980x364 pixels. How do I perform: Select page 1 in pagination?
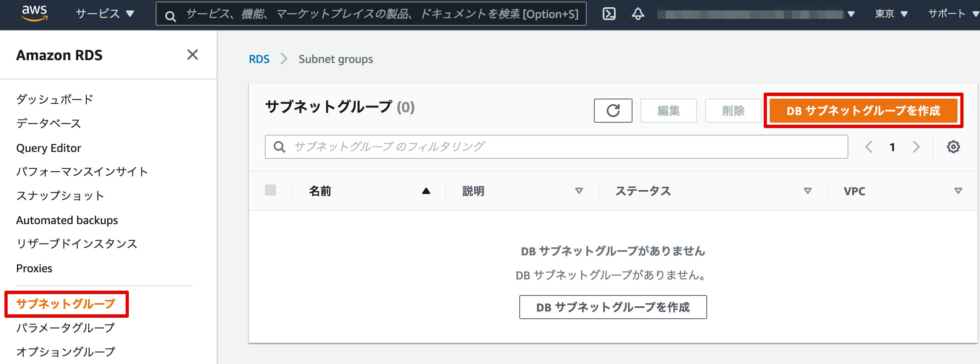click(892, 147)
